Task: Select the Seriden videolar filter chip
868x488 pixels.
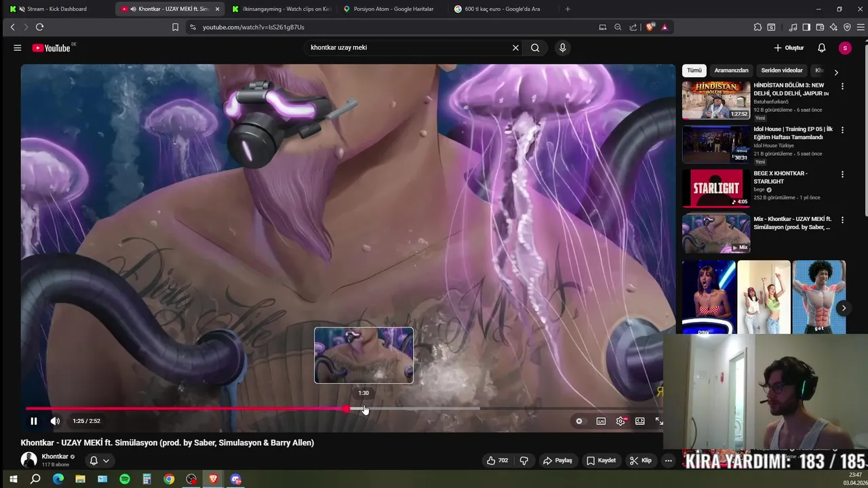Action: pos(781,70)
